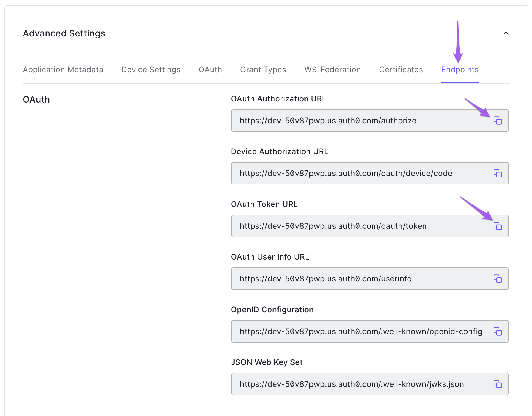Click the Device Authorization URL field

pos(370,173)
